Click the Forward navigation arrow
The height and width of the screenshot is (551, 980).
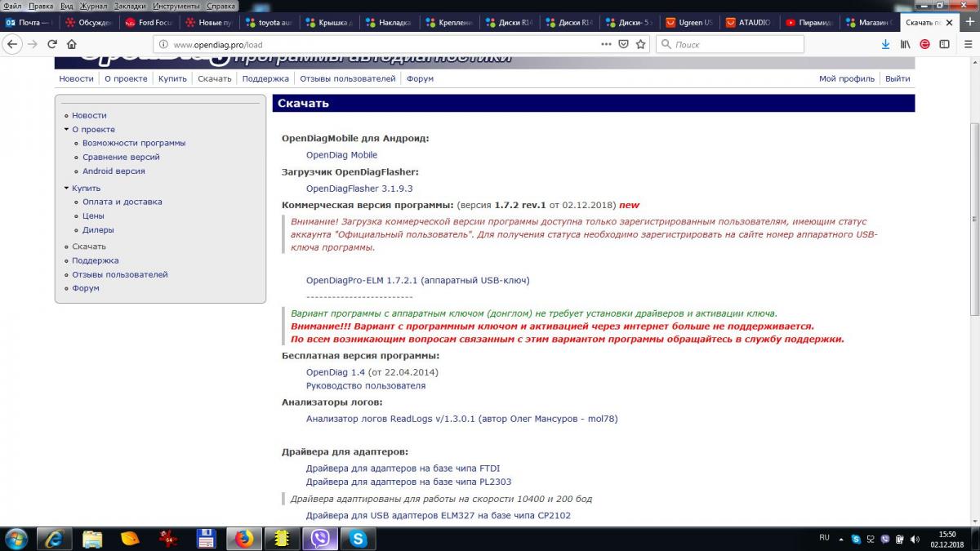pyautogui.click(x=33, y=44)
